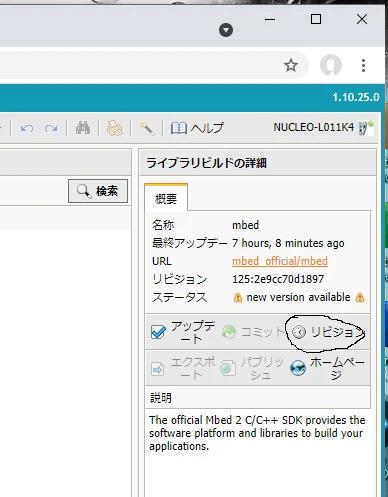Click the '7 hours, 8 minutes ago' value
The image size is (388, 497).
288,243
